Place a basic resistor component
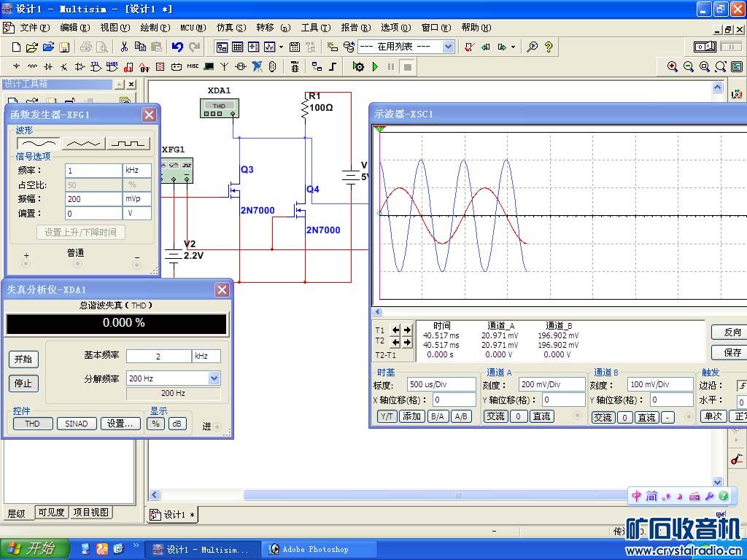The image size is (747, 560). [x=32, y=66]
